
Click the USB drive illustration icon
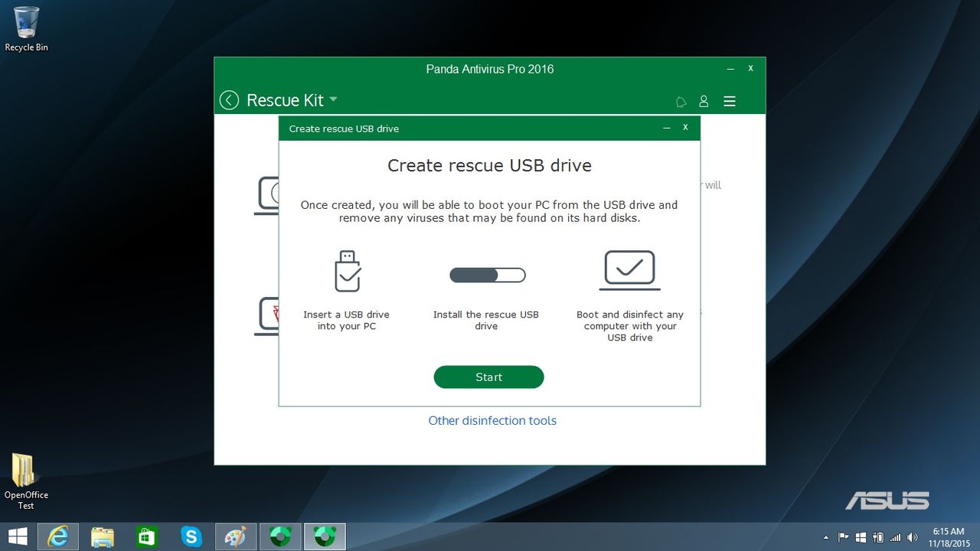point(347,272)
